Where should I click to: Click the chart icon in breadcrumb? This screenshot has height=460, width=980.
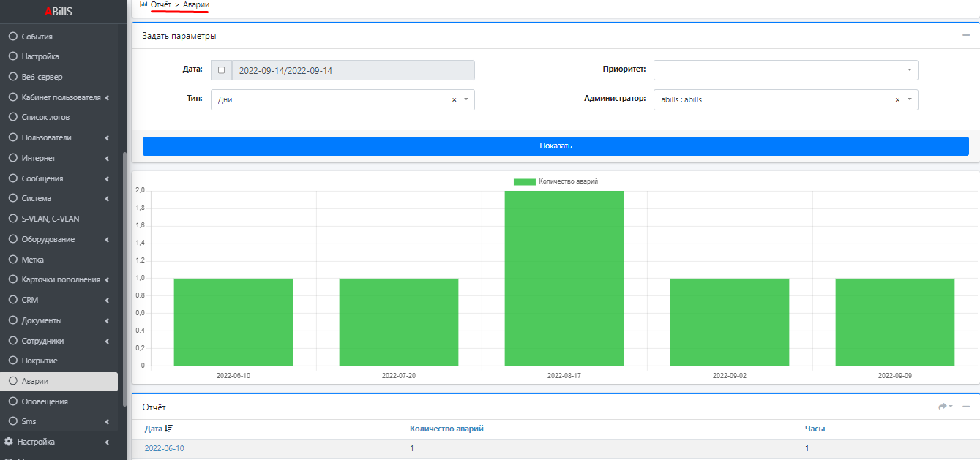pyautogui.click(x=143, y=4)
